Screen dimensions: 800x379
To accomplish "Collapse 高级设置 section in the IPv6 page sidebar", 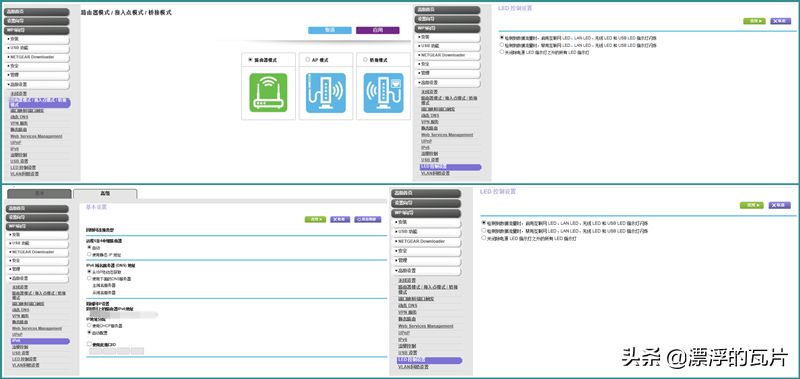I will 37,279.
